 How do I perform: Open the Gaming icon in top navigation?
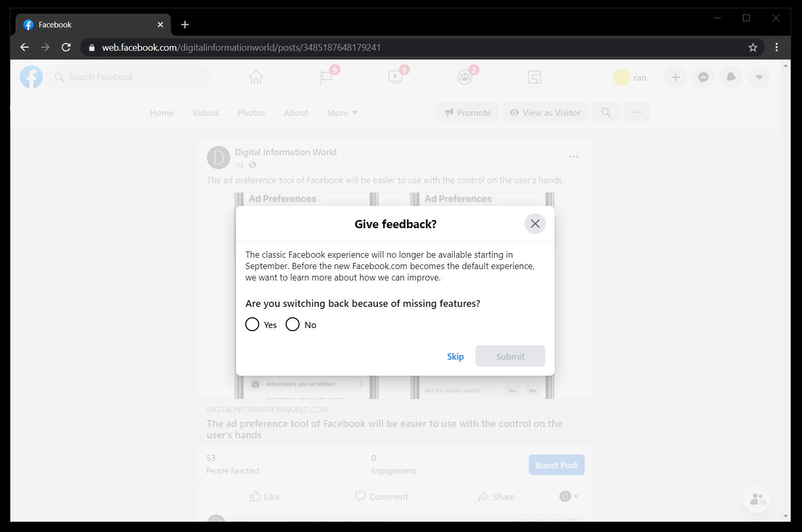(534, 77)
